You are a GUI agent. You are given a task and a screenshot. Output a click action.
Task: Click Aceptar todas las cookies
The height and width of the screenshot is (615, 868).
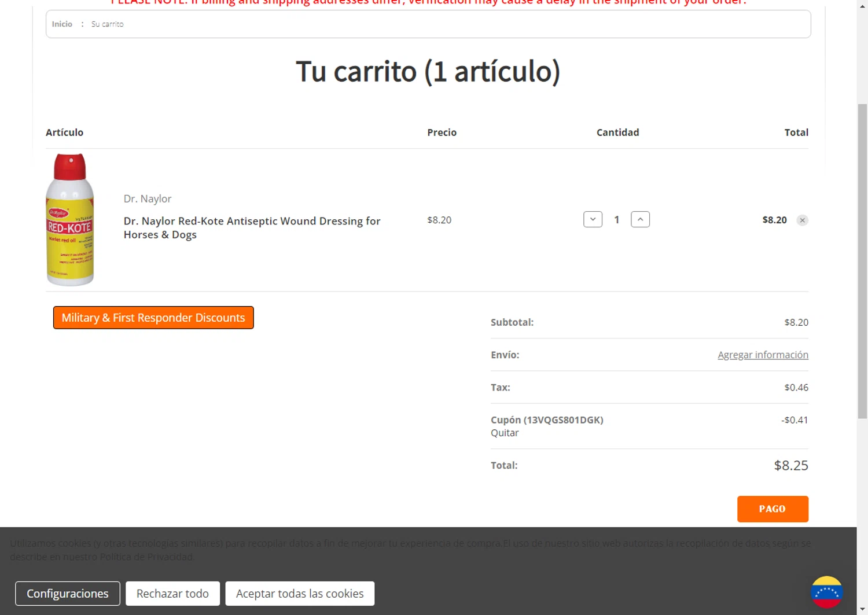click(300, 594)
